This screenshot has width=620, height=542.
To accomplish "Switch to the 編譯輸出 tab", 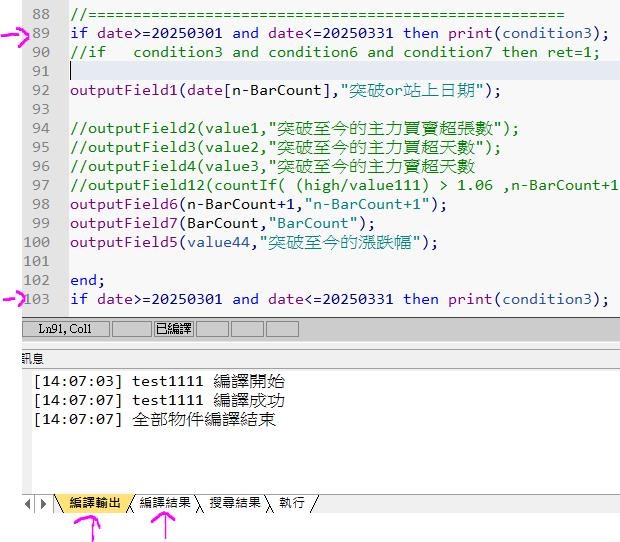I will tap(95, 503).
